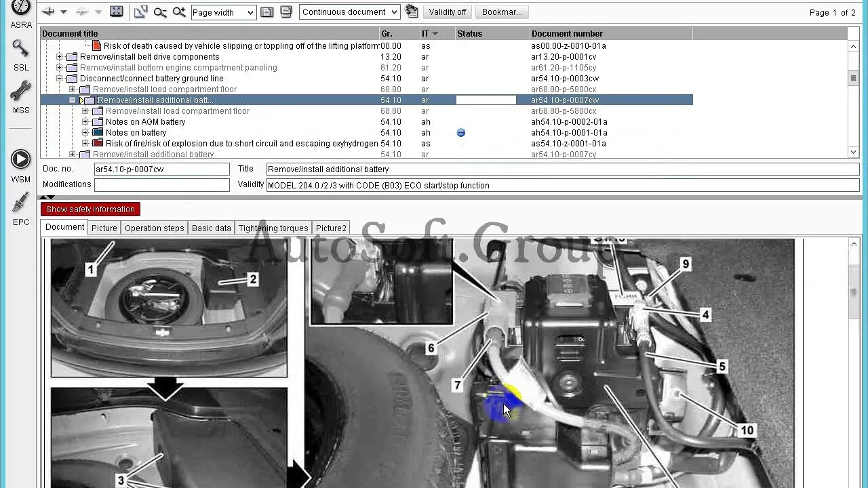Click folder icon of Remove/install belt drive components

(72, 57)
